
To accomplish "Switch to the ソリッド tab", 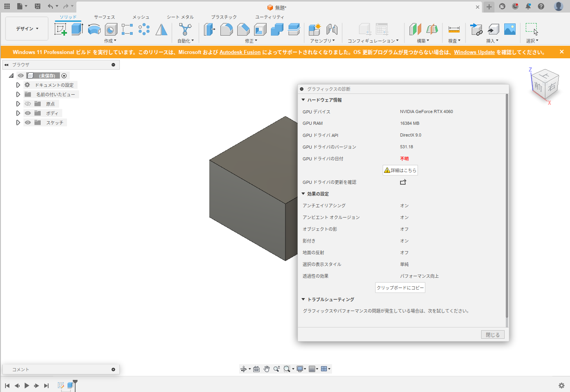I will 68,17.
